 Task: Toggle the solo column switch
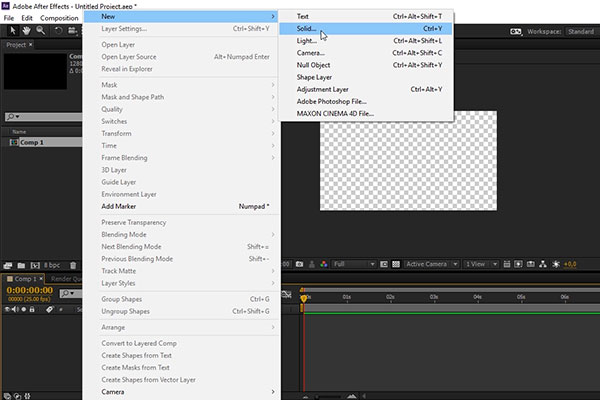click(24, 309)
